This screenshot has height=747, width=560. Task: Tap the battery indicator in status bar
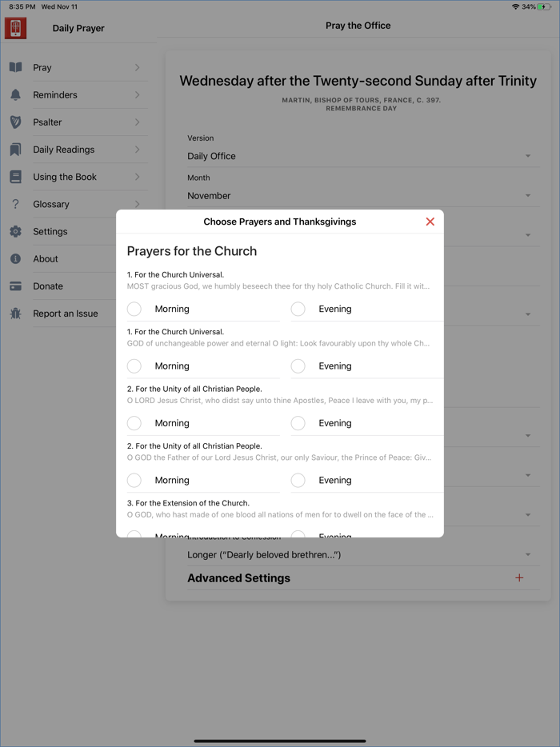click(545, 6)
